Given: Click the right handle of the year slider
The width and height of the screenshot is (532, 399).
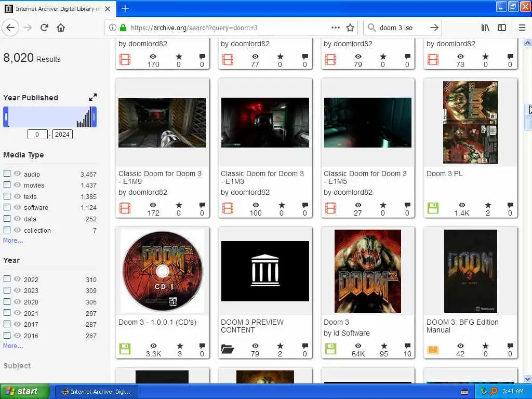Looking at the screenshot, I should point(94,117).
